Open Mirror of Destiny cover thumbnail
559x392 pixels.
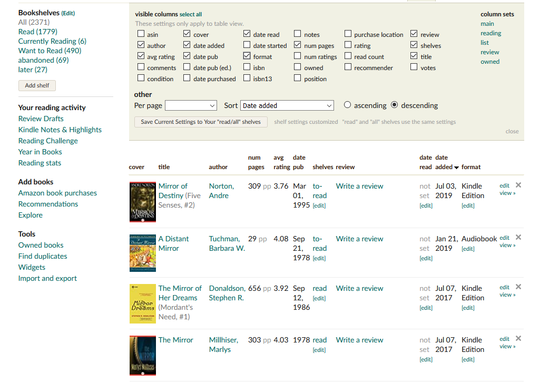click(x=142, y=202)
